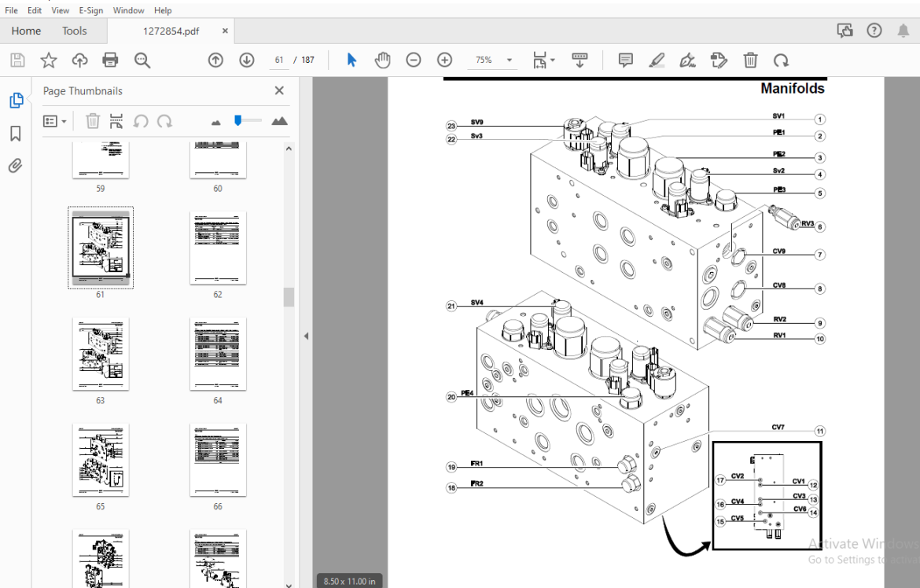Click the thumbnail size slider handle

(x=237, y=120)
